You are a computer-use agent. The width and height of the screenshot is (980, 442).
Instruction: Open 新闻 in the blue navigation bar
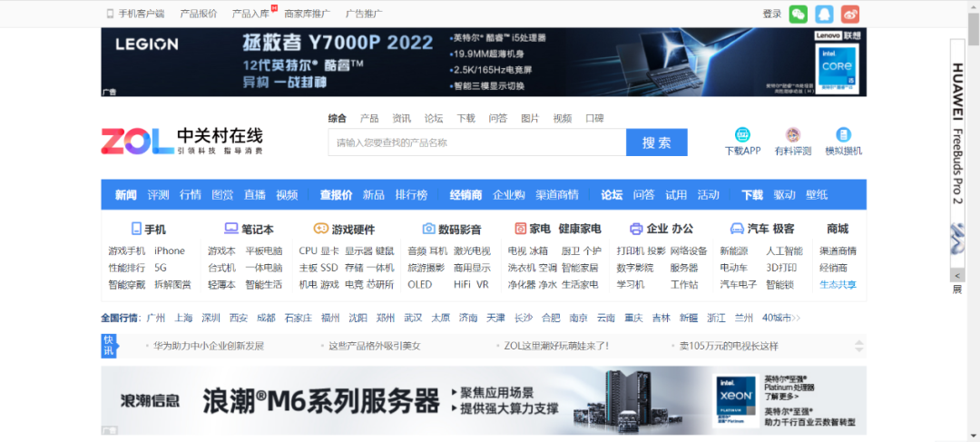[x=125, y=194]
